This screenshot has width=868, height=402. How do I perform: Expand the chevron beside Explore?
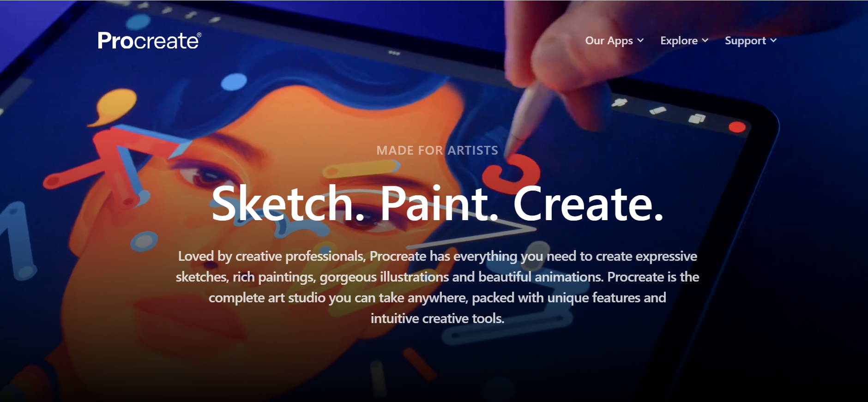[705, 41]
